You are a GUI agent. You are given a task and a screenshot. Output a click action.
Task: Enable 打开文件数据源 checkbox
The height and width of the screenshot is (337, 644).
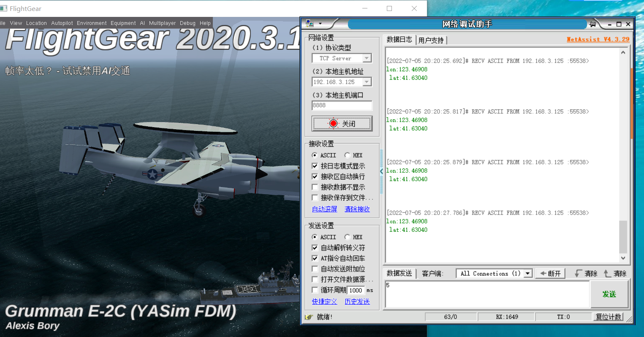click(x=315, y=280)
